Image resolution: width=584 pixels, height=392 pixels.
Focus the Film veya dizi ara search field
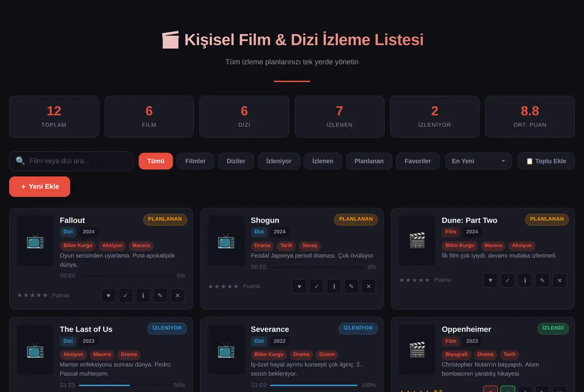click(x=71, y=161)
